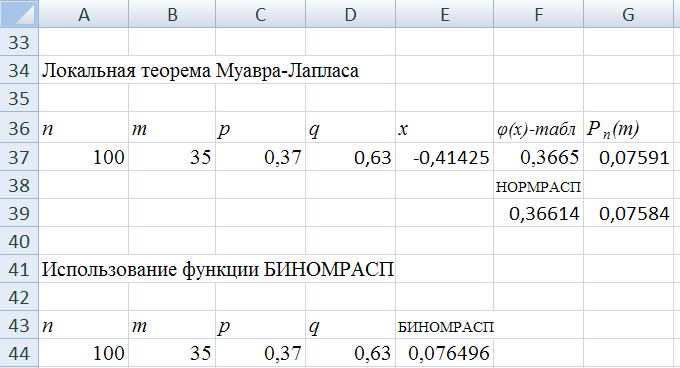Viewport: 680px width, 368px height.
Task: Select cell with 100 in row 44
Action: pyautogui.click(x=84, y=353)
